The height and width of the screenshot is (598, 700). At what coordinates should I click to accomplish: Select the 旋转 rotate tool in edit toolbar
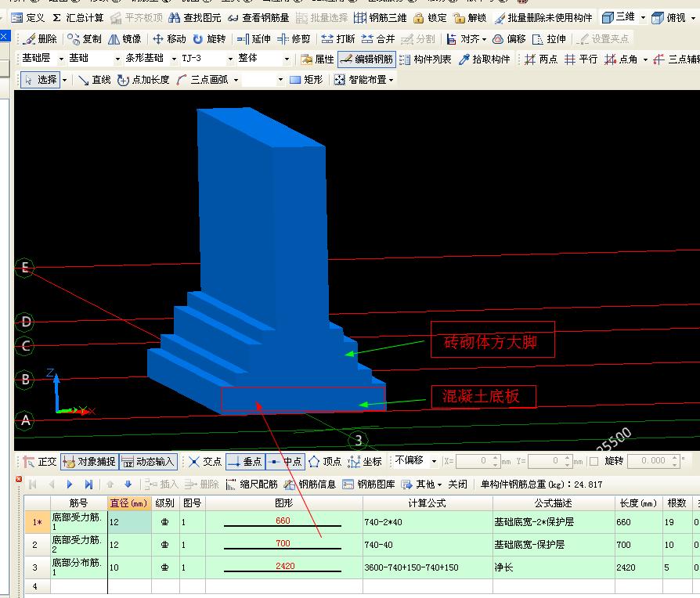[x=209, y=39]
